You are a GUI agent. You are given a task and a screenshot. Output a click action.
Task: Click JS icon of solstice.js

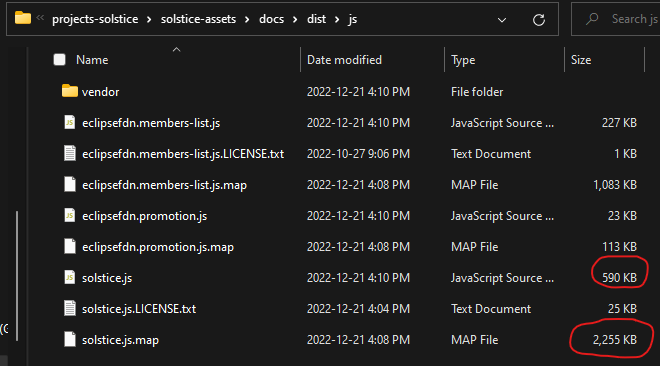point(70,277)
